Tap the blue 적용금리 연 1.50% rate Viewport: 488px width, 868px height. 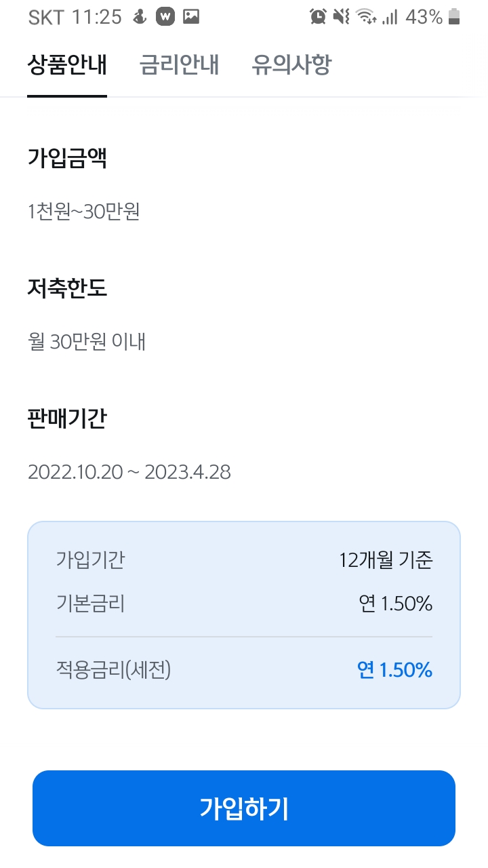click(394, 670)
